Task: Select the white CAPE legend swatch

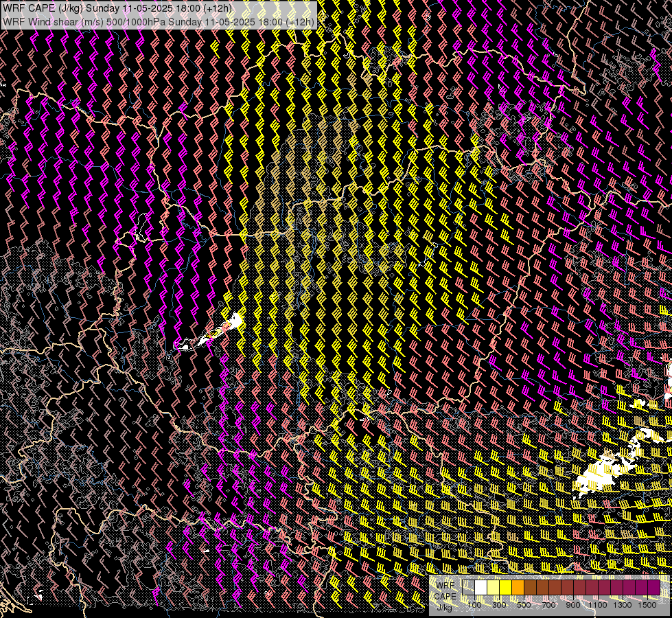Action: click(x=481, y=587)
